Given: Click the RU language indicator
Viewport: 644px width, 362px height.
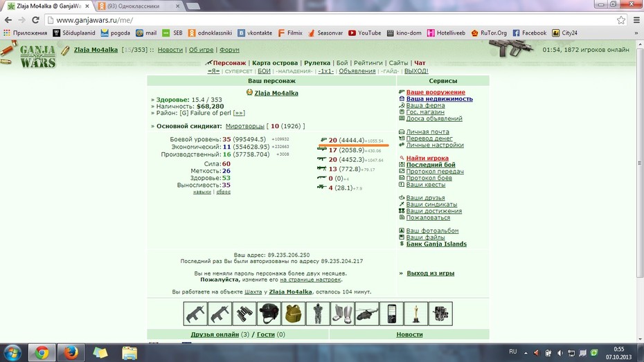Looking at the screenshot, I should 513,352.
